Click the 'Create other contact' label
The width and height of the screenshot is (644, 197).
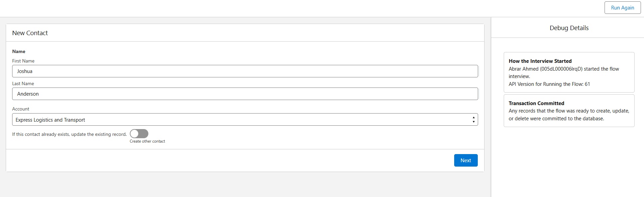[147, 141]
